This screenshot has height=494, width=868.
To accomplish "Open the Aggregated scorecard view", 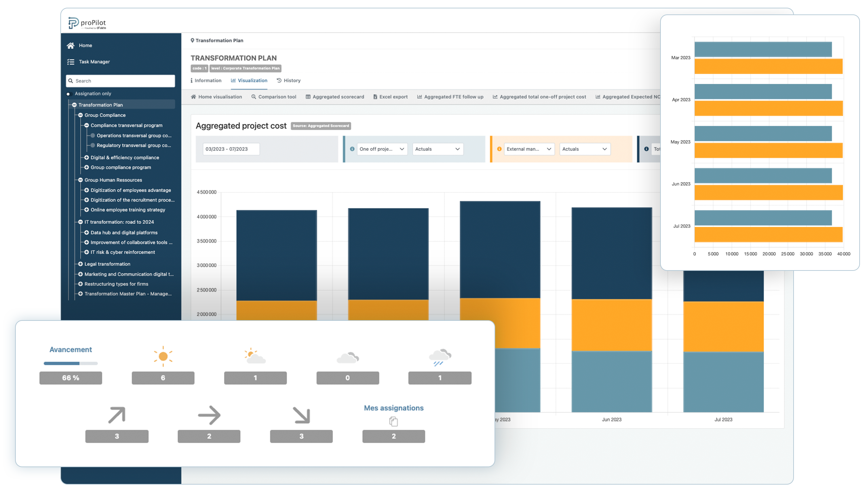I will (x=335, y=97).
